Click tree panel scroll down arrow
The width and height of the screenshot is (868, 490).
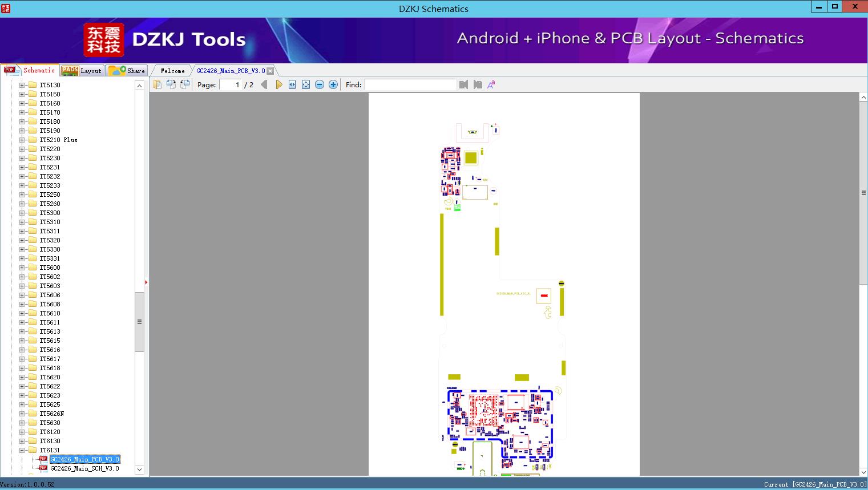coord(139,469)
